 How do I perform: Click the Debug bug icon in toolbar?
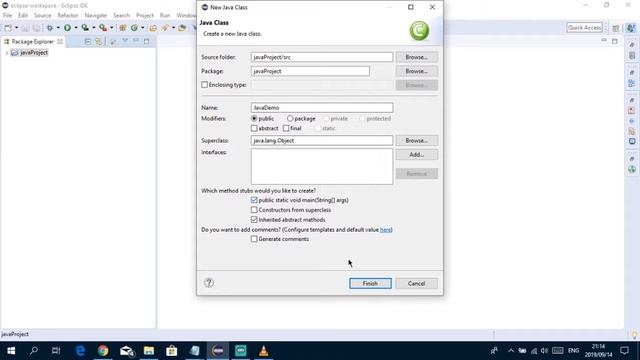click(50, 28)
